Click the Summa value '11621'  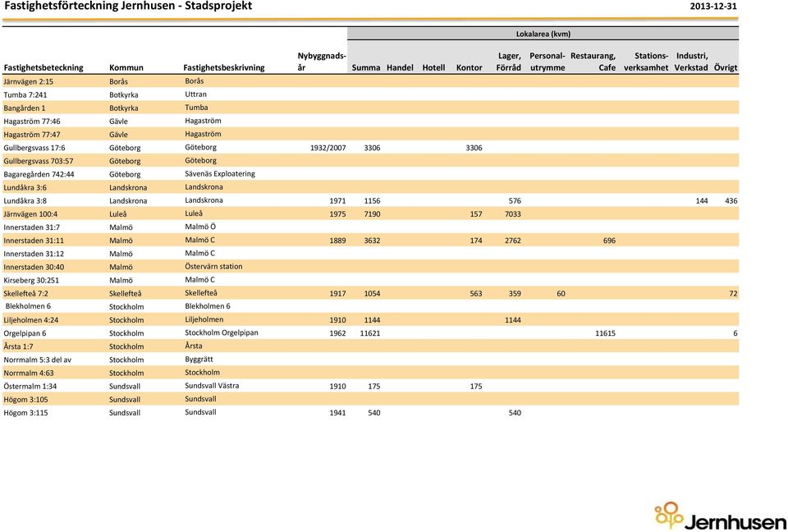(370, 333)
